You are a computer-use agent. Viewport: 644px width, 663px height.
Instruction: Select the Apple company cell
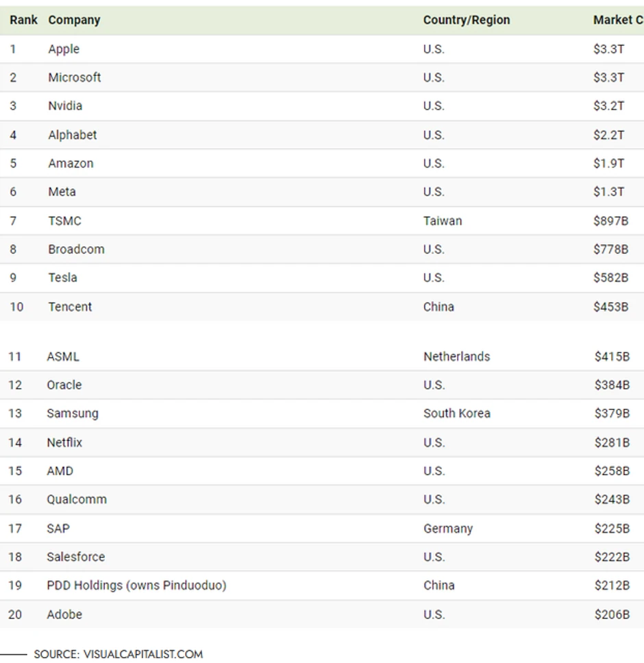[64, 49]
